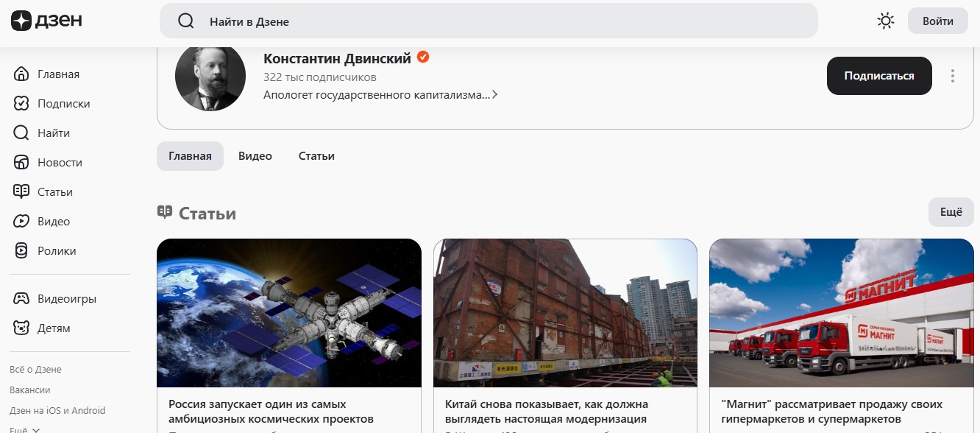Screen dimensions: 980x433
Task: Click the Войти button
Action: click(x=938, y=21)
